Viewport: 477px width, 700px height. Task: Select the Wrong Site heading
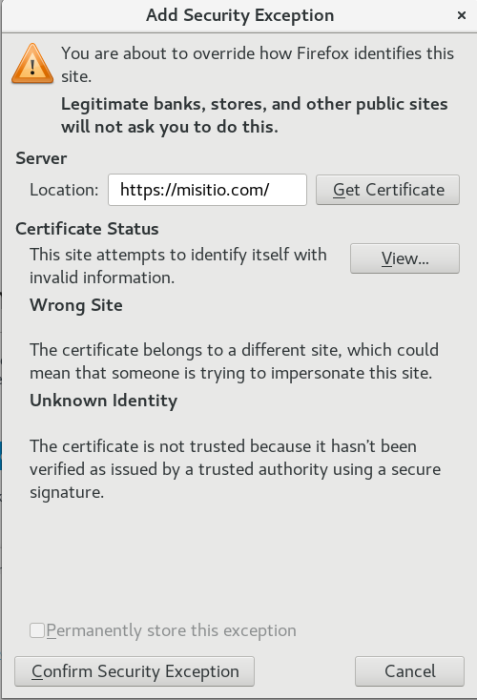pos(76,305)
